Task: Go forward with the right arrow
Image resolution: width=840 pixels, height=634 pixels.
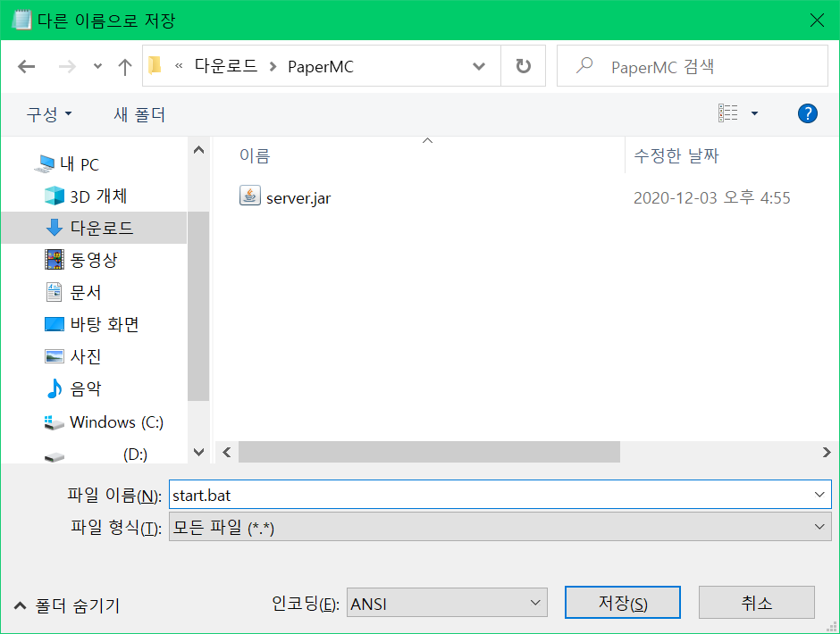Action: pyautogui.click(x=67, y=67)
